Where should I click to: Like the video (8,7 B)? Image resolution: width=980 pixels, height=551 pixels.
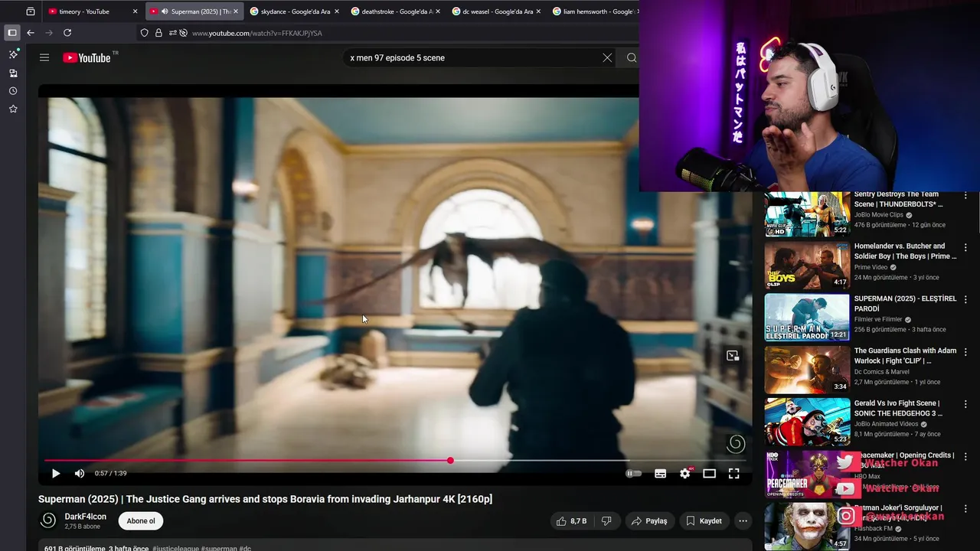point(571,521)
